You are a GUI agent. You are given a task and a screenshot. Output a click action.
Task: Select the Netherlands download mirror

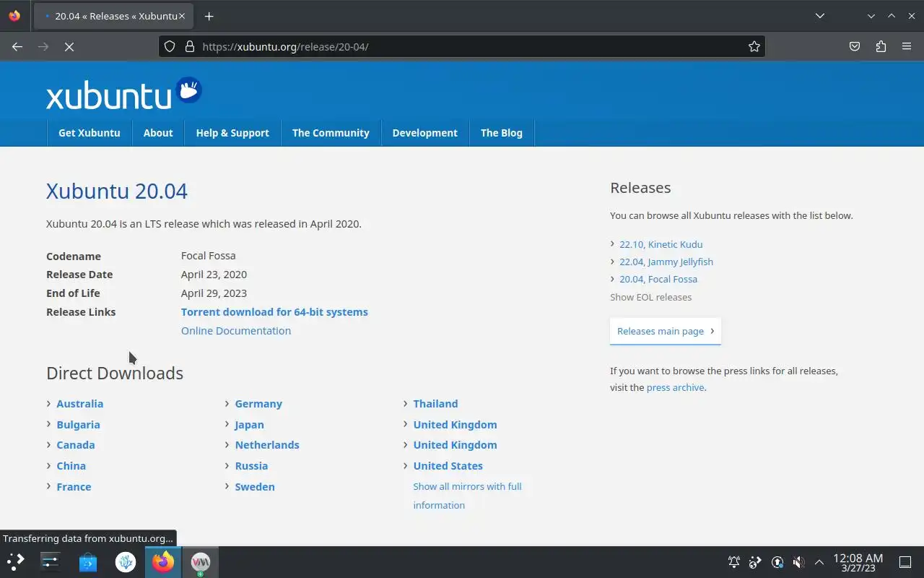[x=267, y=445]
